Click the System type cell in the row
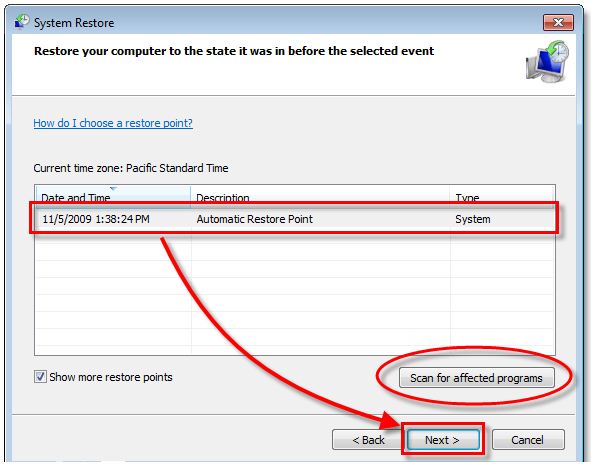The image size is (591, 469). coord(473,219)
